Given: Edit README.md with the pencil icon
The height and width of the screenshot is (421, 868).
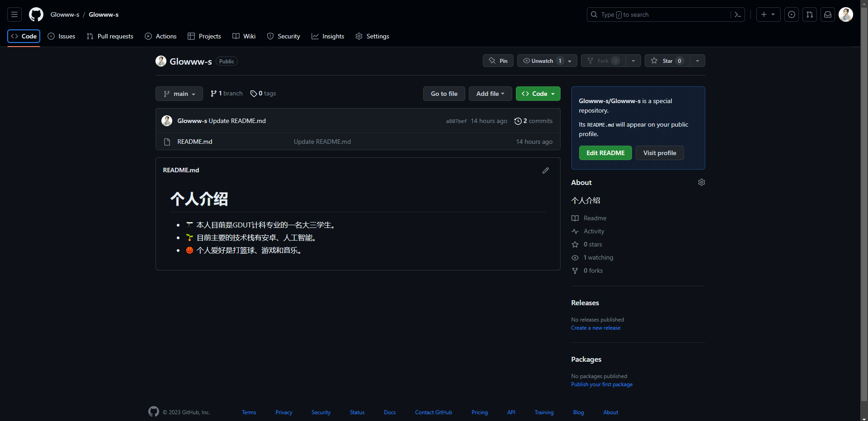Looking at the screenshot, I should click(546, 170).
